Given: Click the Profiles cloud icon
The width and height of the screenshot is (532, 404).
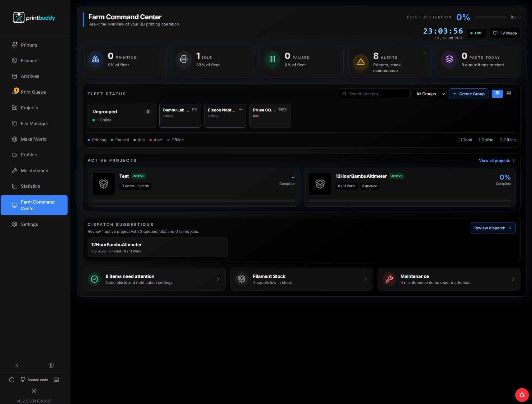Looking at the screenshot, I should (15, 154).
